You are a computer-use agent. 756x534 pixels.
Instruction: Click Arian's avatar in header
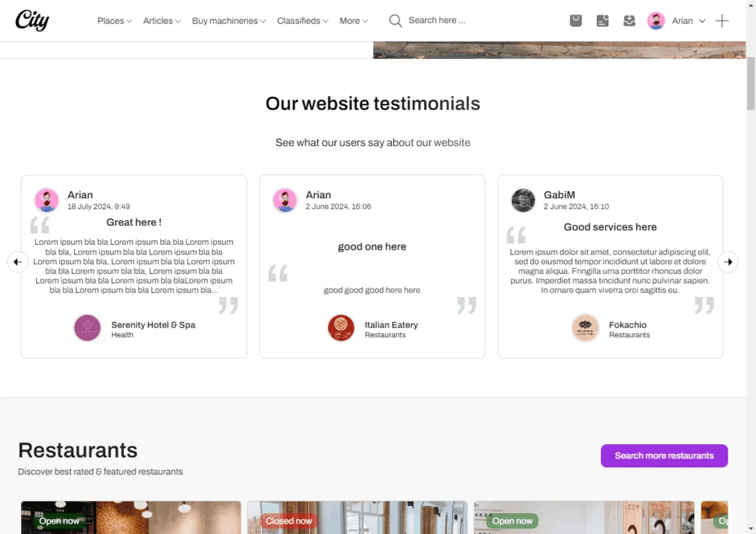656,21
